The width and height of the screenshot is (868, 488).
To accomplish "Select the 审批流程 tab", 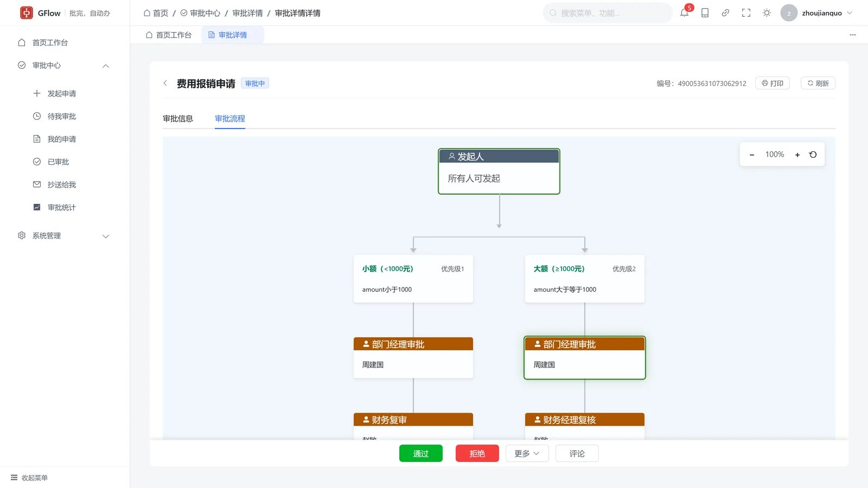I will click(x=230, y=118).
